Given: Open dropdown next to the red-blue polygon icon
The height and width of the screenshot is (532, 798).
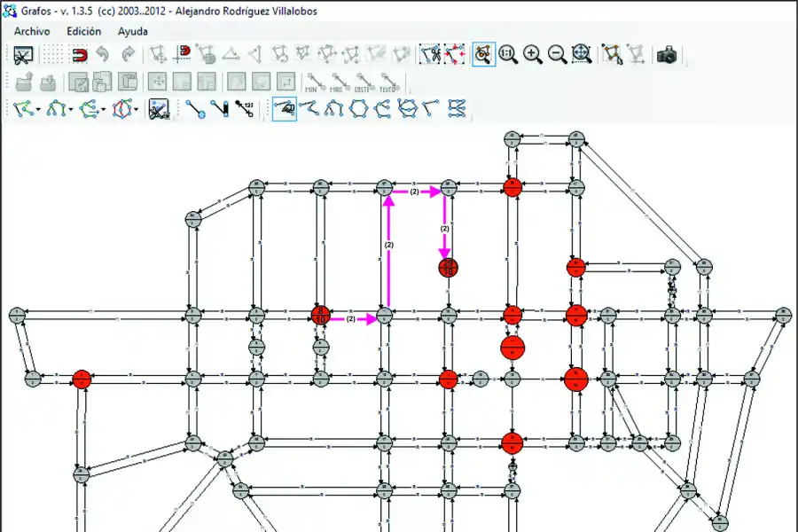Looking at the screenshot, I should pyautogui.click(x=137, y=110).
